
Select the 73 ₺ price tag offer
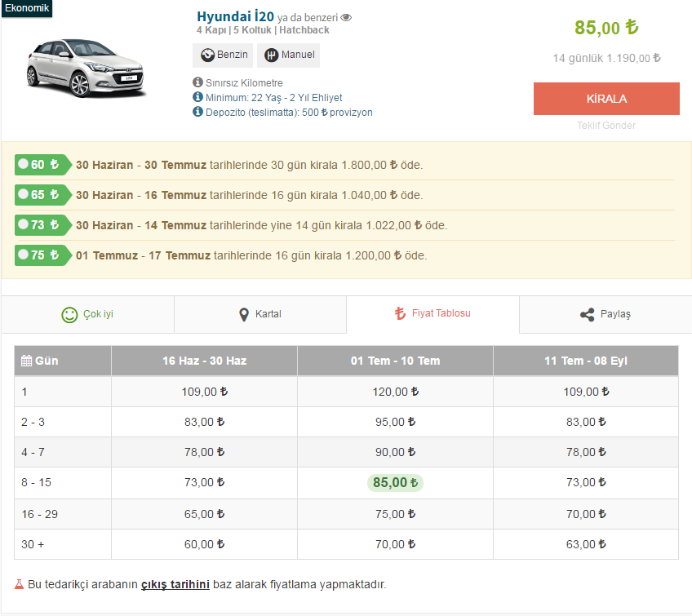click(42, 225)
